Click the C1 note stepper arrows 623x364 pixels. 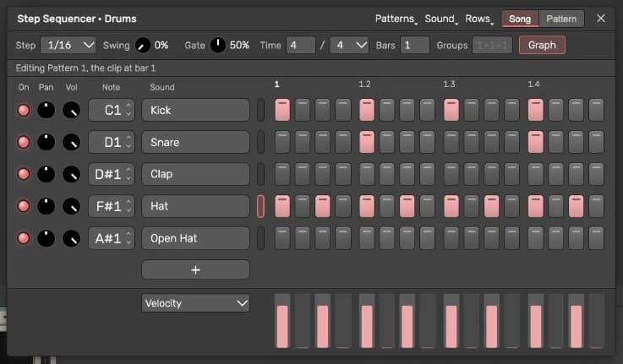(128, 110)
